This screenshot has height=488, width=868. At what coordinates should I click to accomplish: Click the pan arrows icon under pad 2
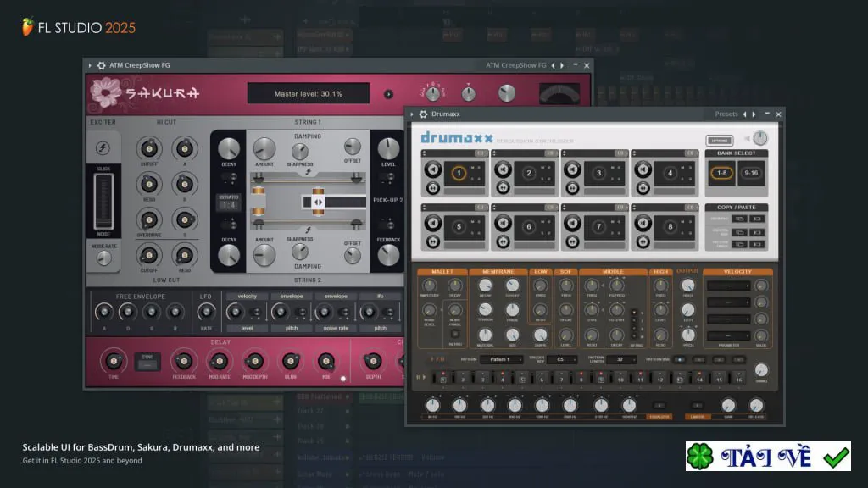tap(503, 188)
